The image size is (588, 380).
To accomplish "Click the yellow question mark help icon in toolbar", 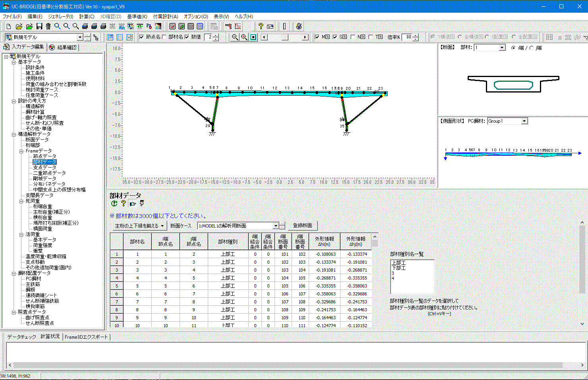I will point(261,26).
